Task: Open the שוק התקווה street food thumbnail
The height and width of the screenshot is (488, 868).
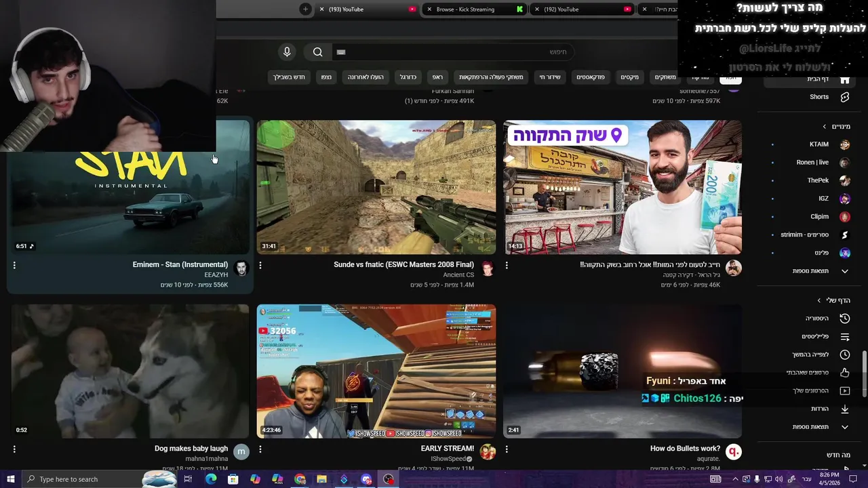Action: [x=623, y=188]
